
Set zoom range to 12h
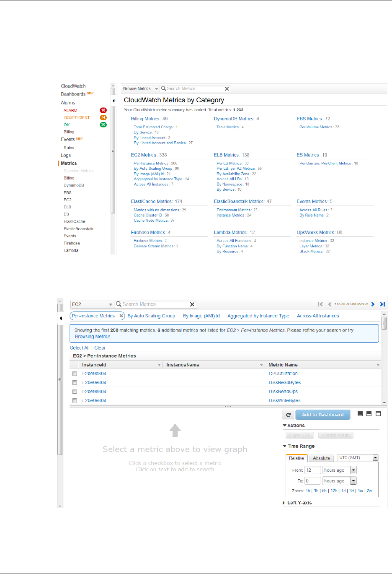click(334, 491)
